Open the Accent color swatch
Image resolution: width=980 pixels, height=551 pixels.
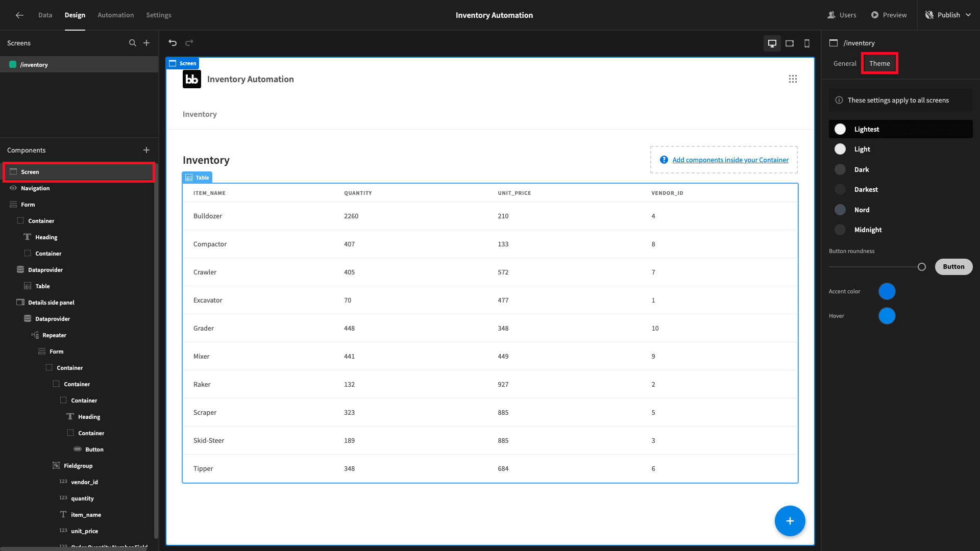(x=887, y=291)
